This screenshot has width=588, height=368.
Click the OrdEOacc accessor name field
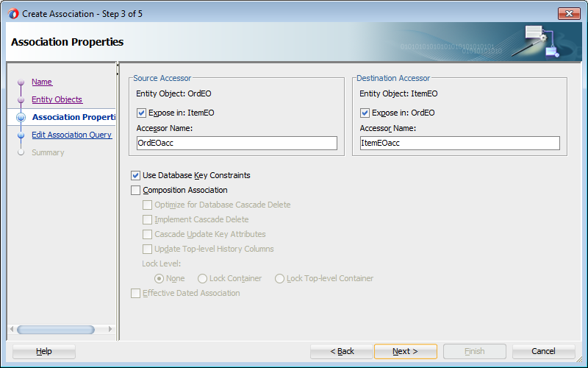pyautogui.click(x=237, y=143)
